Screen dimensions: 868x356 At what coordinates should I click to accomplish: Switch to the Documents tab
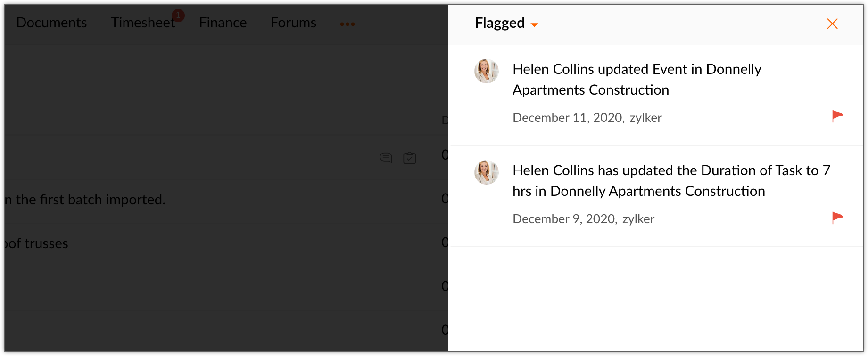click(51, 23)
